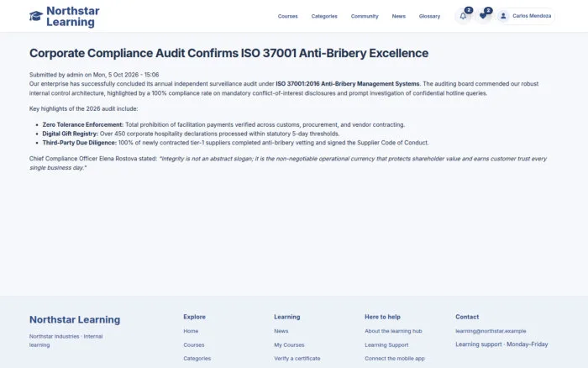Open the Categories menu item
Viewport: 588px width, 368px height.
pos(324,16)
